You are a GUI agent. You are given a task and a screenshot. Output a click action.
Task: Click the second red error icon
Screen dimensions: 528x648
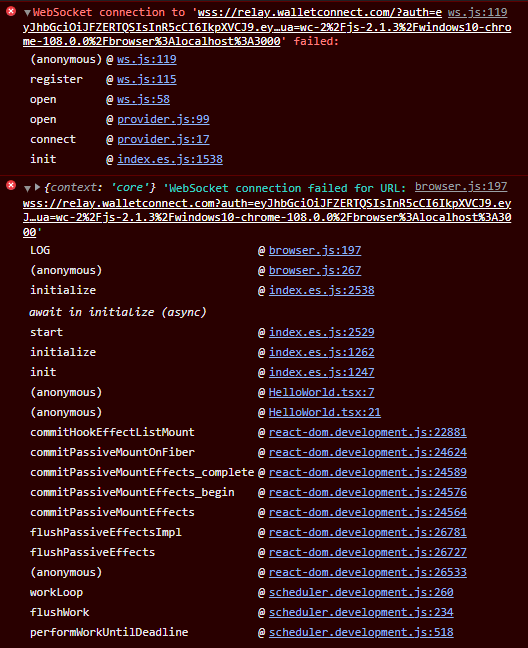coord(11,185)
